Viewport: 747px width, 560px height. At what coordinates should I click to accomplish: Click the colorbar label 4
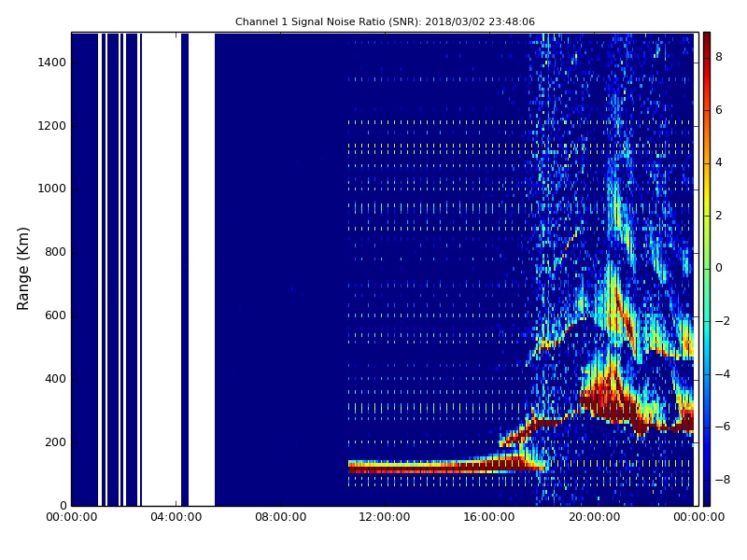pos(719,162)
